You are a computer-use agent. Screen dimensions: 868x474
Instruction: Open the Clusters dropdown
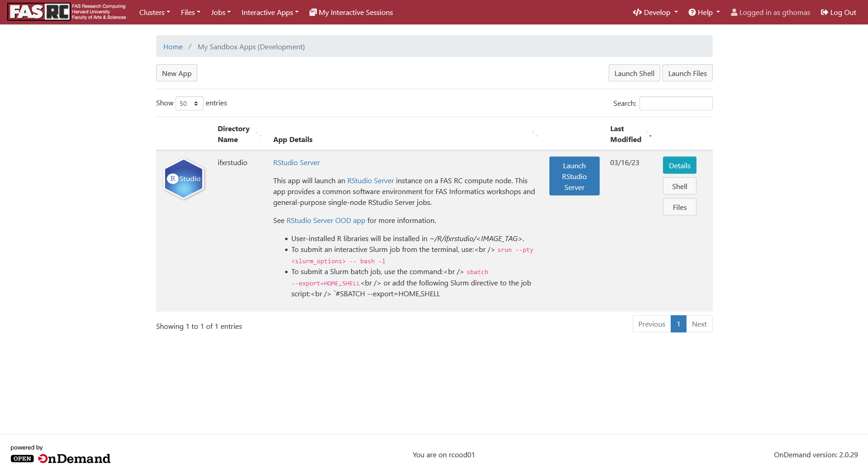[x=154, y=12]
